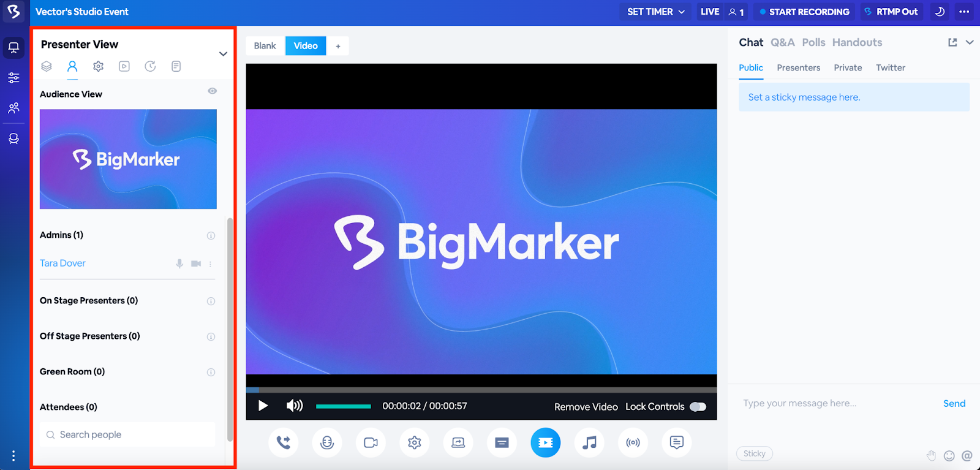Click the slides presentation icon in bottom toolbar
This screenshot has width=980, height=470.
[502, 442]
